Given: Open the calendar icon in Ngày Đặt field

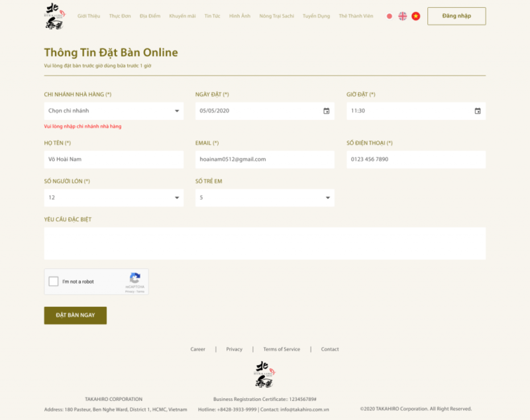Looking at the screenshot, I should (x=326, y=111).
